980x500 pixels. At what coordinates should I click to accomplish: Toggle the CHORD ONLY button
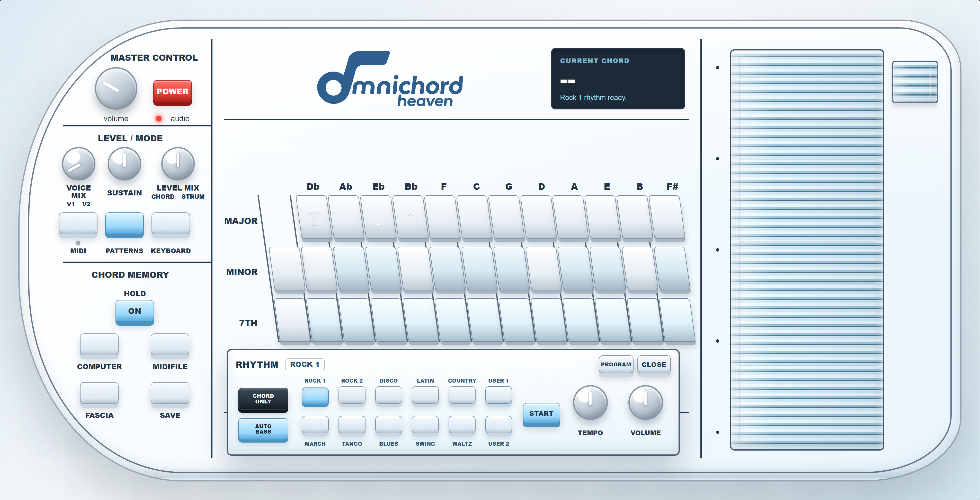(263, 400)
